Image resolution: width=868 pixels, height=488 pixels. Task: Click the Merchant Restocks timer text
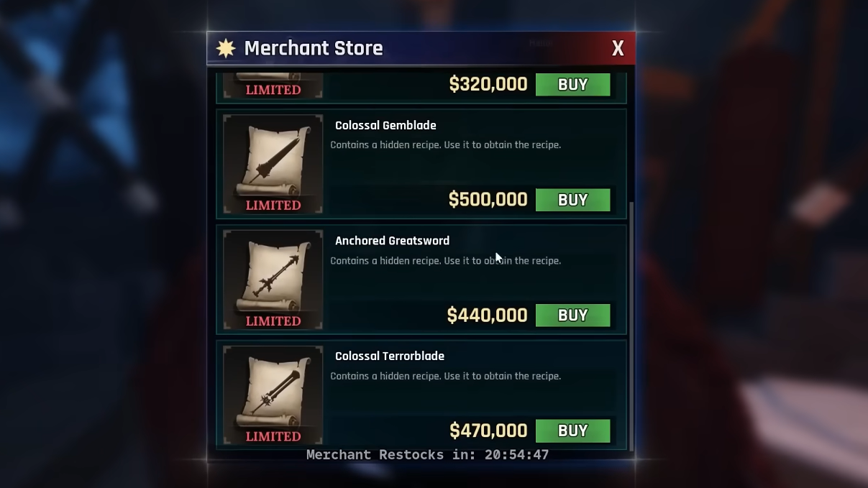(x=427, y=455)
